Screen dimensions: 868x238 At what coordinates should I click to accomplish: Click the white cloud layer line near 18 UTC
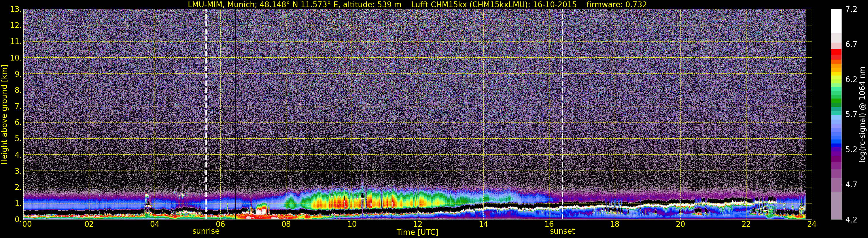point(614,207)
